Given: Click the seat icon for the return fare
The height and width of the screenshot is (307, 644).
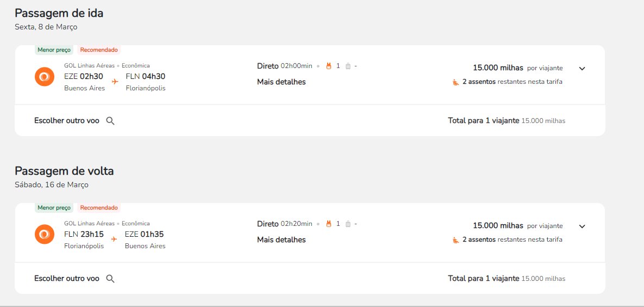Looking at the screenshot, I should [x=456, y=240].
